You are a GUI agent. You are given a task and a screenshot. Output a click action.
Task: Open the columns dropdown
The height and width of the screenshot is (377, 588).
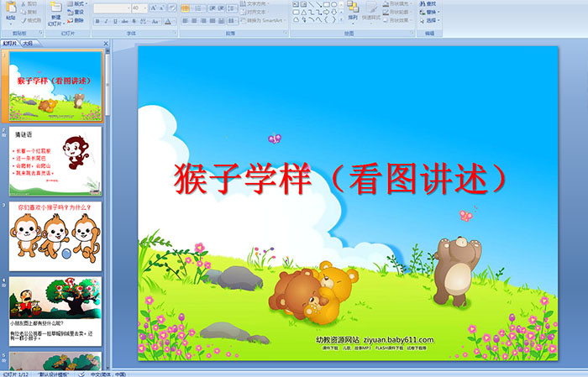pos(233,21)
